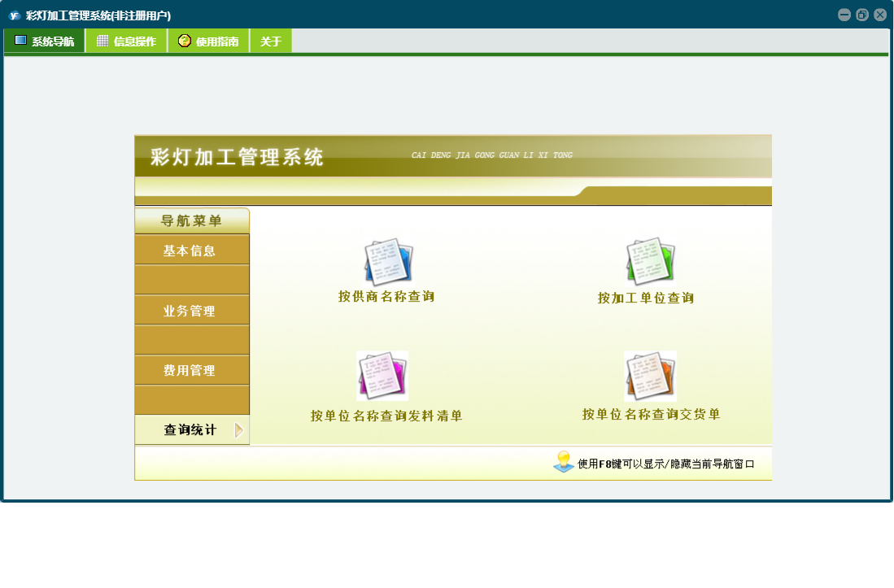Viewport: 894px width, 588px height.
Task: Click the 按供商名称查询 blue document icon
Action: [x=388, y=262]
